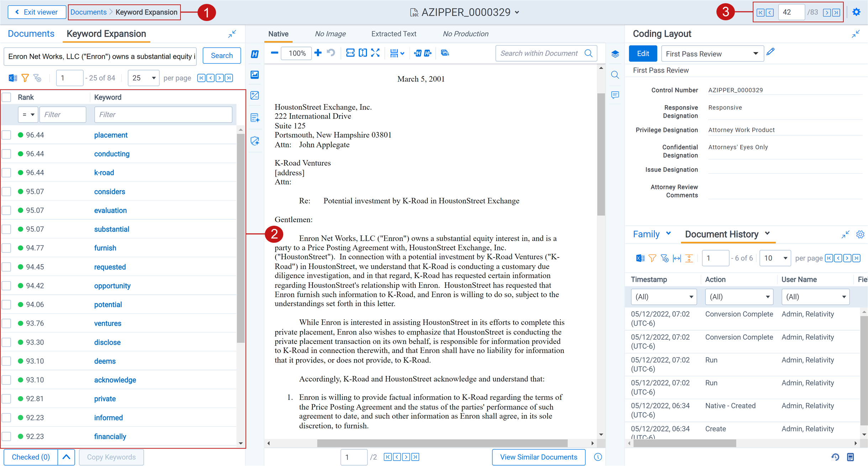Open the Rank operator equals dropdown
The height and width of the screenshot is (466, 868).
point(28,115)
